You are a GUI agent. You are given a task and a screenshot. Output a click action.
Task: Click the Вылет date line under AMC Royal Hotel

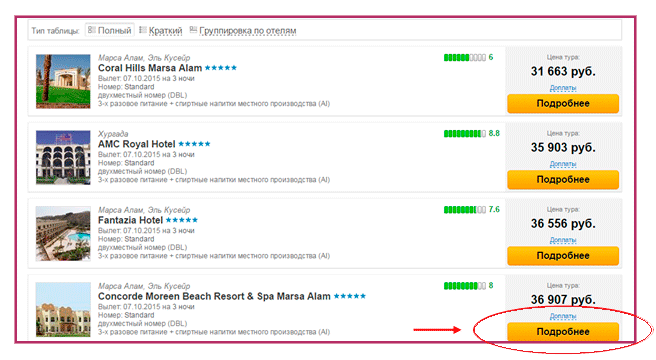click(146, 154)
